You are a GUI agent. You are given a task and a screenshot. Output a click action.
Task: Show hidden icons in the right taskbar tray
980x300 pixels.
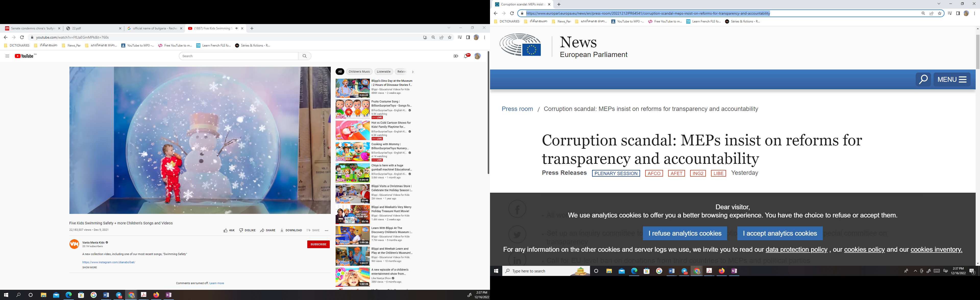(915, 271)
